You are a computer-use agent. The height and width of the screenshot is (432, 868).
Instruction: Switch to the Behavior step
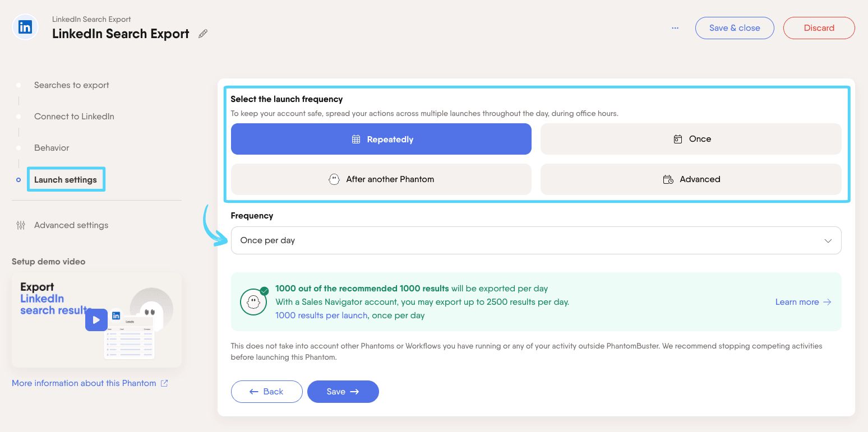pos(52,148)
